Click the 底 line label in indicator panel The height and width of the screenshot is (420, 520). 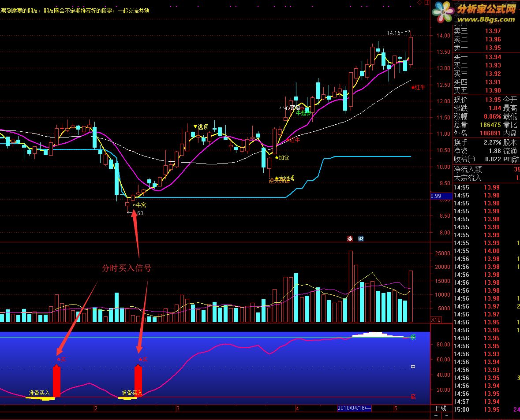pos(413,397)
